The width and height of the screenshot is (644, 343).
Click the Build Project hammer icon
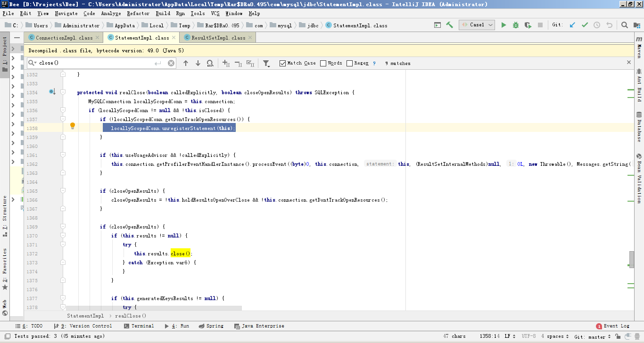449,25
